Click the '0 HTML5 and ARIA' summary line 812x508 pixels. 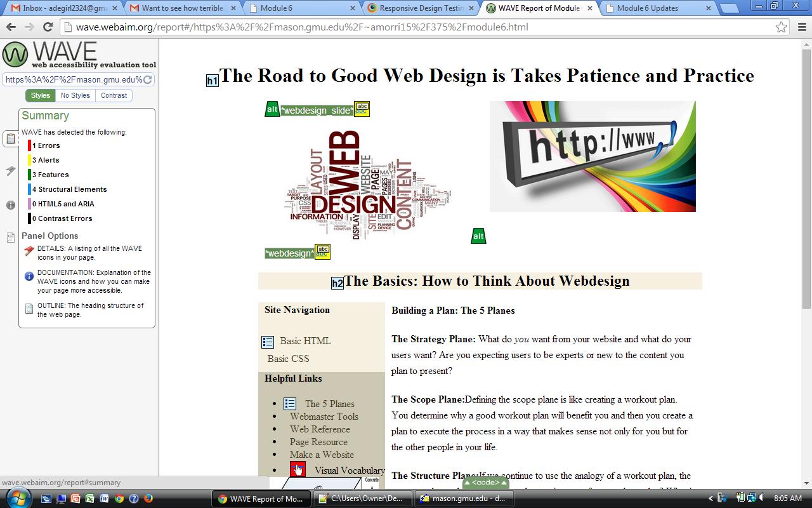(x=63, y=204)
